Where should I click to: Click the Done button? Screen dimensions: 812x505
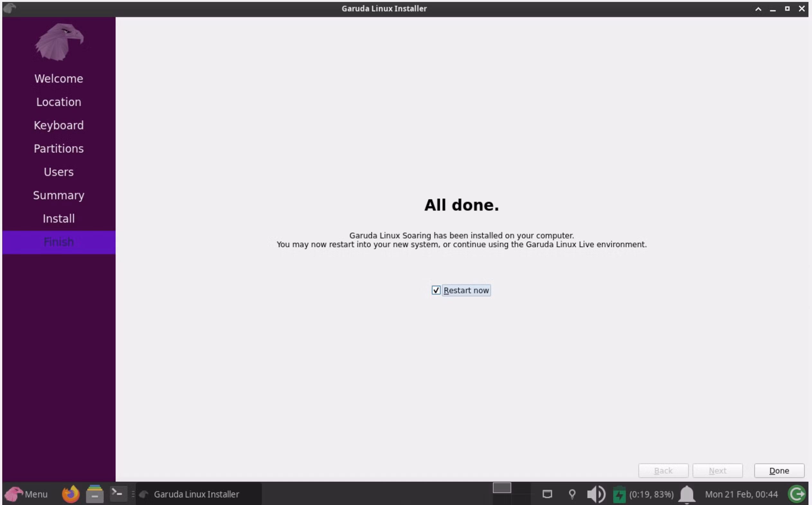coord(779,470)
